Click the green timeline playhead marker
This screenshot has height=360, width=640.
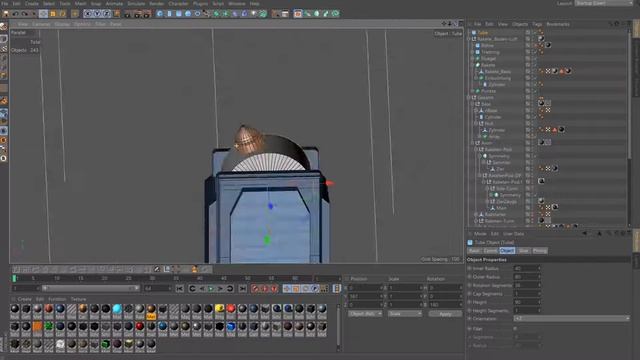click(x=14, y=278)
